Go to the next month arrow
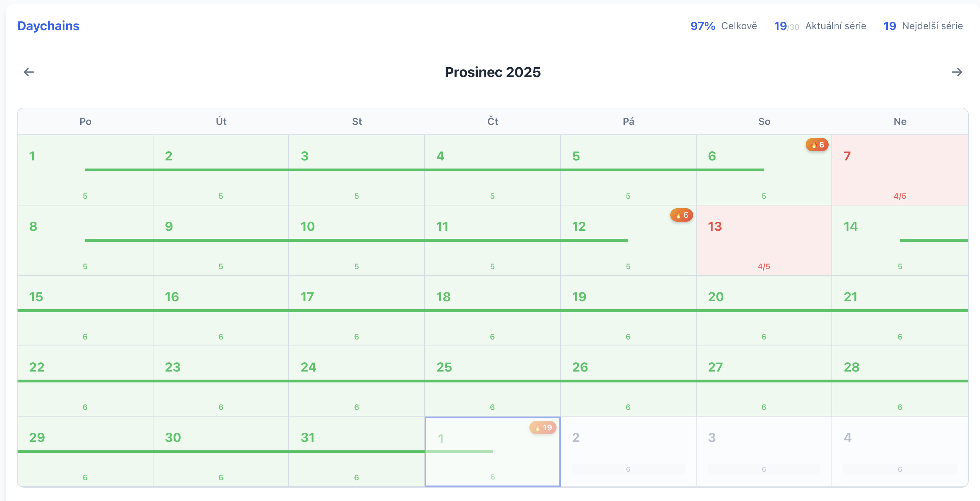The image size is (980, 501). 956,72
